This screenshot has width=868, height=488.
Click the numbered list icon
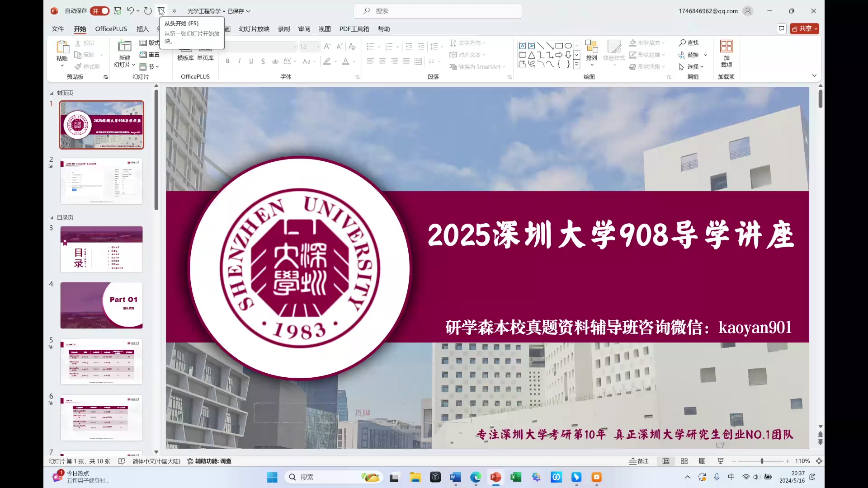coord(389,47)
